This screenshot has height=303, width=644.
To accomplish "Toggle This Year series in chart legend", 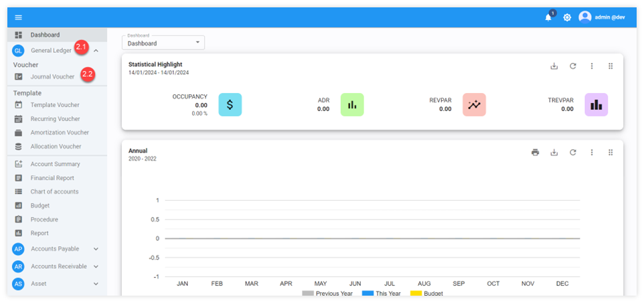I will coord(383,293).
